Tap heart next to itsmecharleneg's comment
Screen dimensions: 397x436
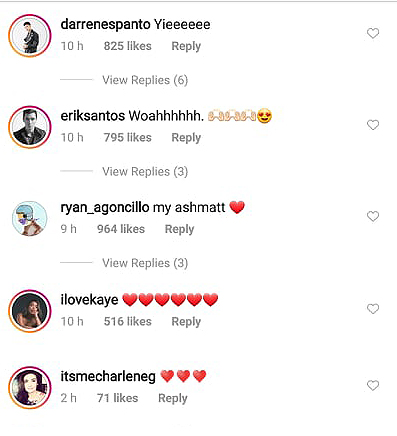tap(373, 385)
